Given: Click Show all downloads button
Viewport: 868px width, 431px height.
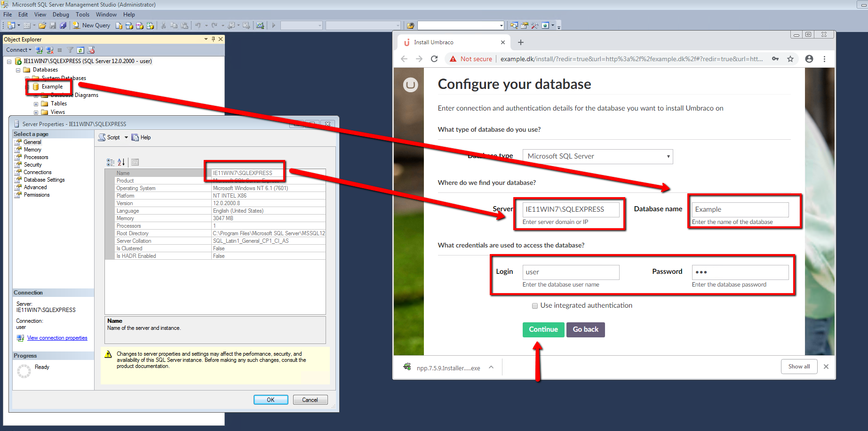Looking at the screenshot, I should pyautogui.click(x=799, y=367).
